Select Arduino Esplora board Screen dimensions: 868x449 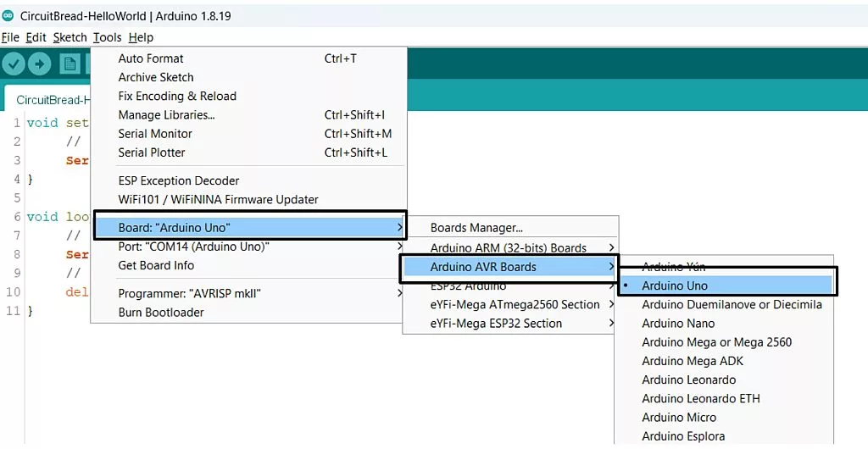point(725,436)
